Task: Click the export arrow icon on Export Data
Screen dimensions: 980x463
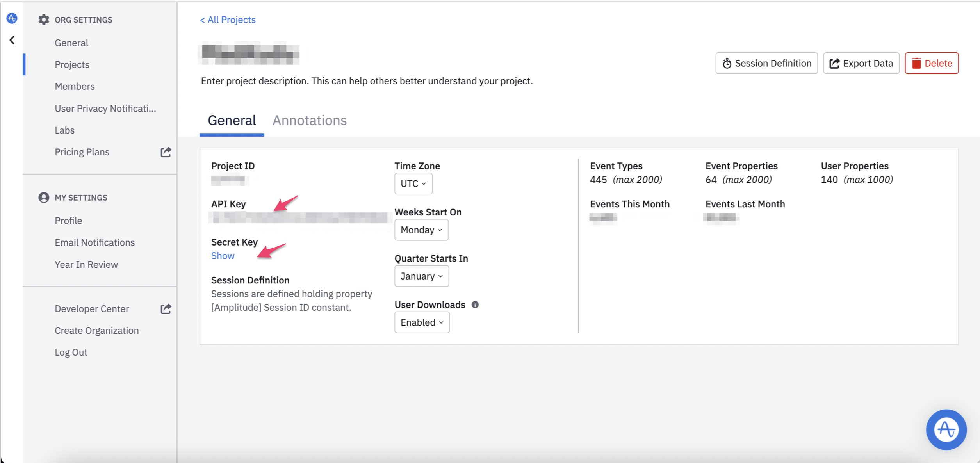Action: (834, 63)
